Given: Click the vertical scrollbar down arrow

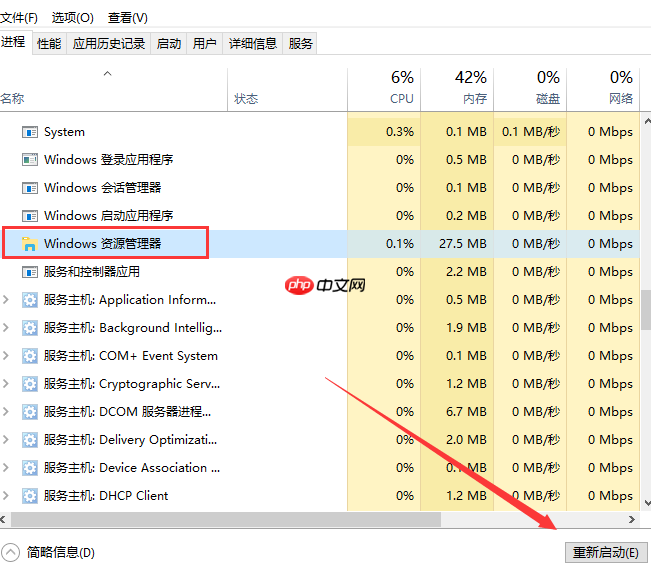Looking at the screenshot, I should (x=647, y=503).
